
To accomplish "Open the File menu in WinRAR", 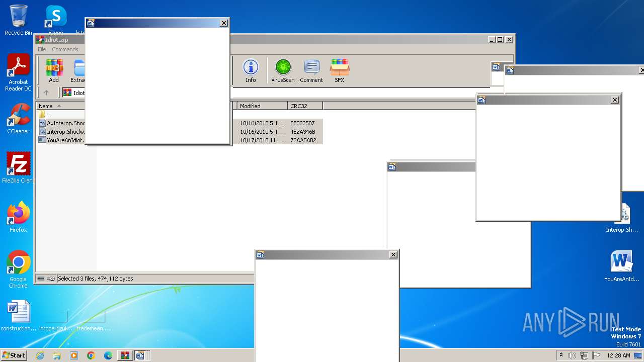I will click(42, 49).
